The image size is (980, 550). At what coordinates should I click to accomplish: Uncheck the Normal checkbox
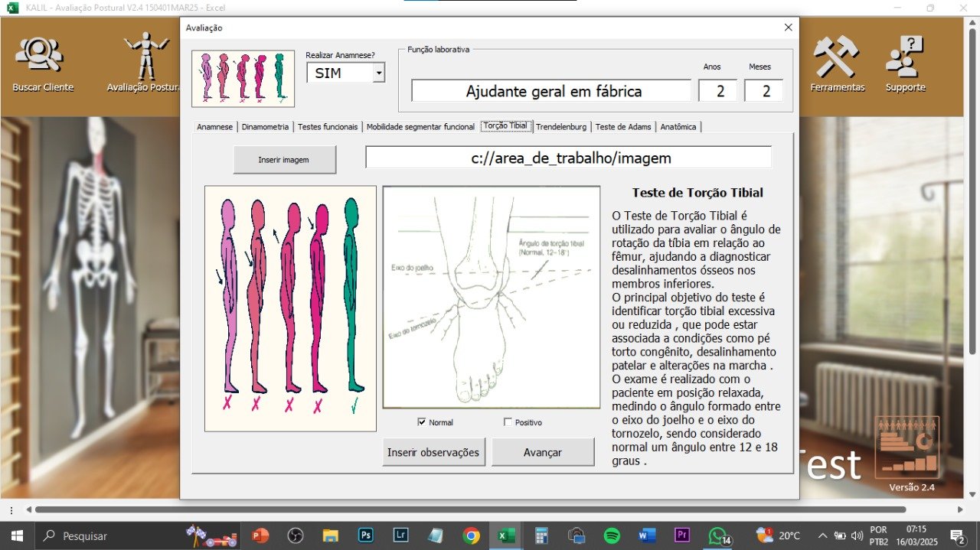pyautogui.click(x=422, y=422)
